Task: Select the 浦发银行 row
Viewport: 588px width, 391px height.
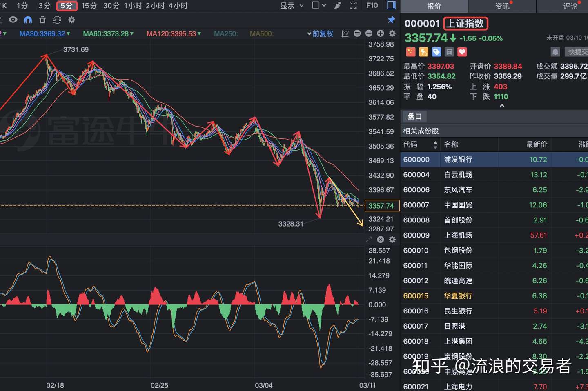Action: (494, 160)
